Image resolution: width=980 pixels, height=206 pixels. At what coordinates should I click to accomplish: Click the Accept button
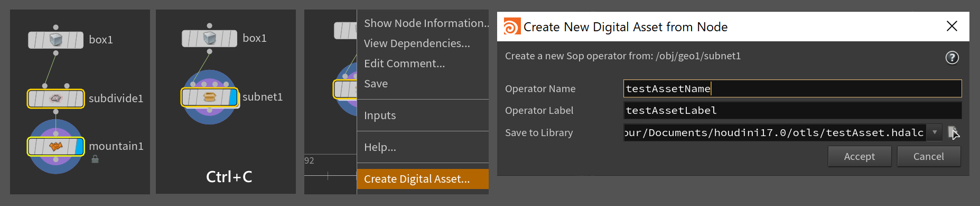860,156
